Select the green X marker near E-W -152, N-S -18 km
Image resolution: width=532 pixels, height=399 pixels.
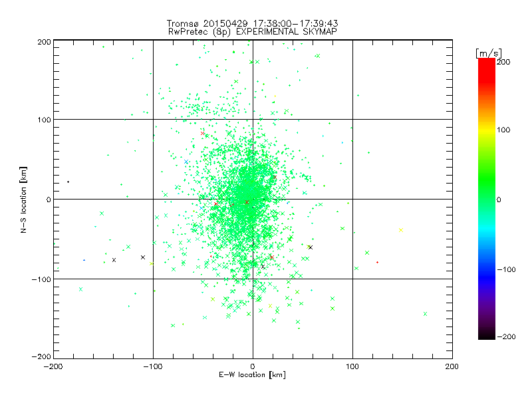pos(102,213)
